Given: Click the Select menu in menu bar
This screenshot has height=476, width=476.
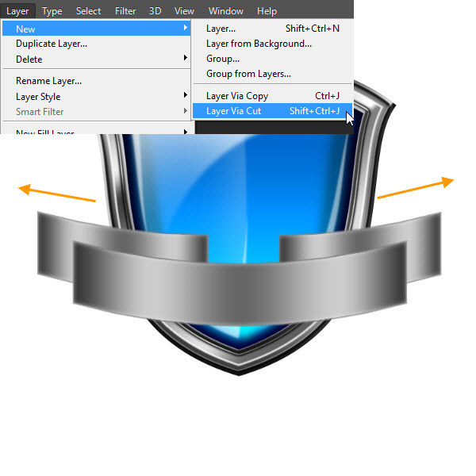Looking at the screenshot, I should click(x=88, y=11).
